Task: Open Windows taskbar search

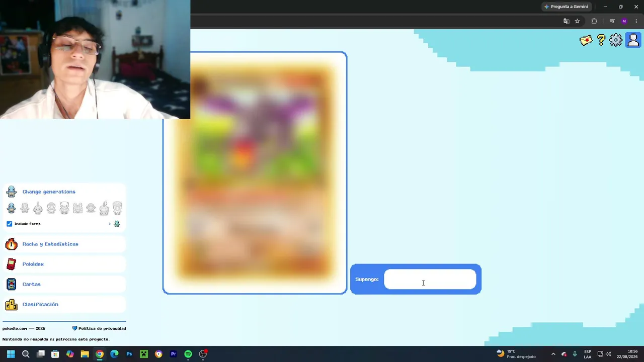Action: (x=26, y=354)
